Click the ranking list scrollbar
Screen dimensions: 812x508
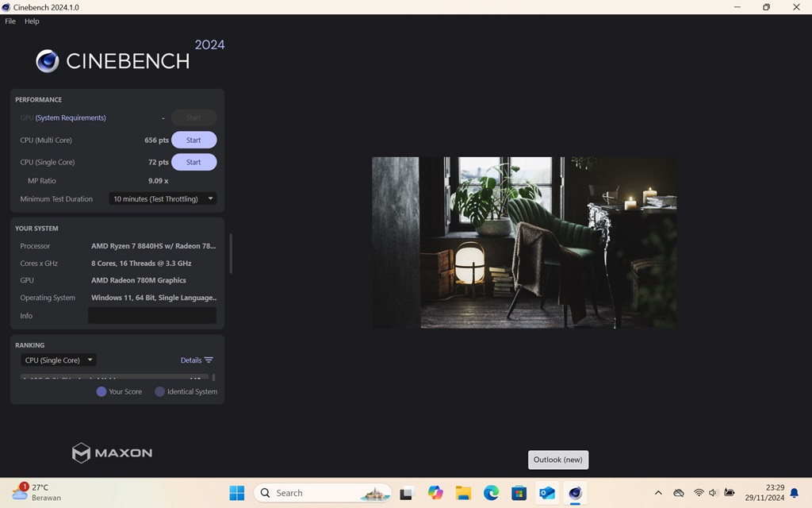tap(213, 377)
